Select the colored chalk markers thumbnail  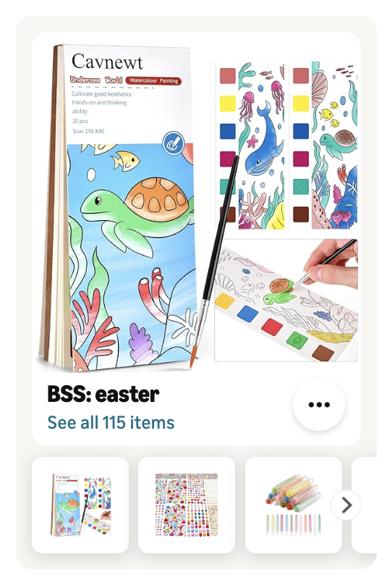pyautogui.click(x=294, y=505)
